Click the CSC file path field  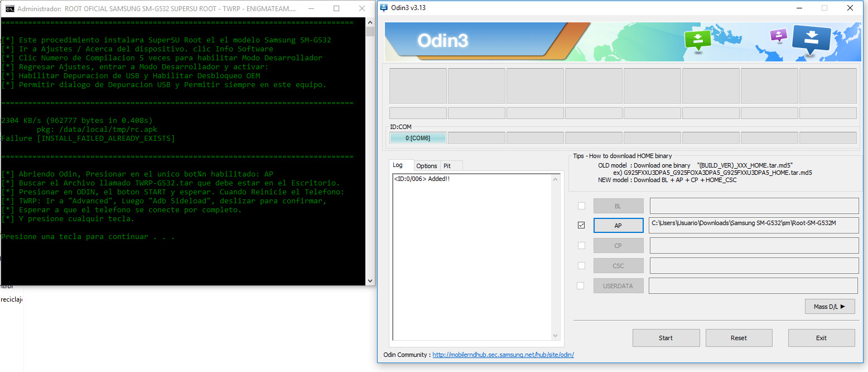point(754,266)
